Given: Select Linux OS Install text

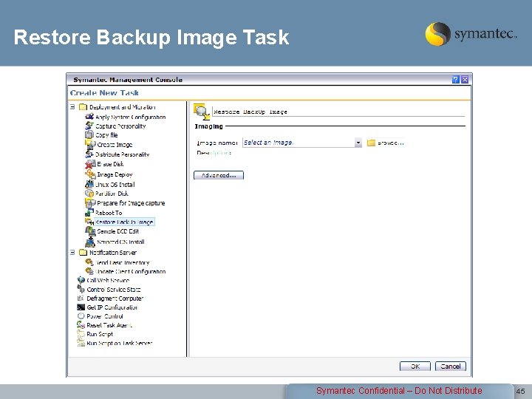Looking at the screenshot, I should [x=115, y=185].
